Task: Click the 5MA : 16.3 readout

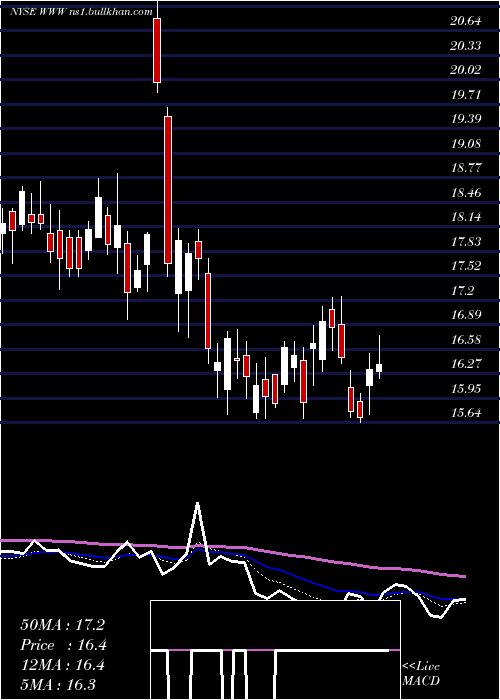Action: [58, 684]
